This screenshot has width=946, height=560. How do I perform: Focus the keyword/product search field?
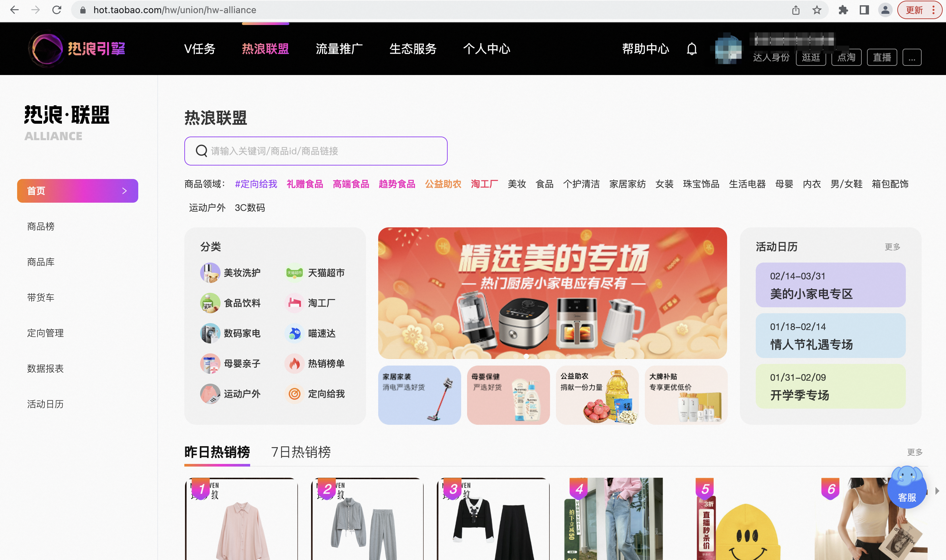316,151
